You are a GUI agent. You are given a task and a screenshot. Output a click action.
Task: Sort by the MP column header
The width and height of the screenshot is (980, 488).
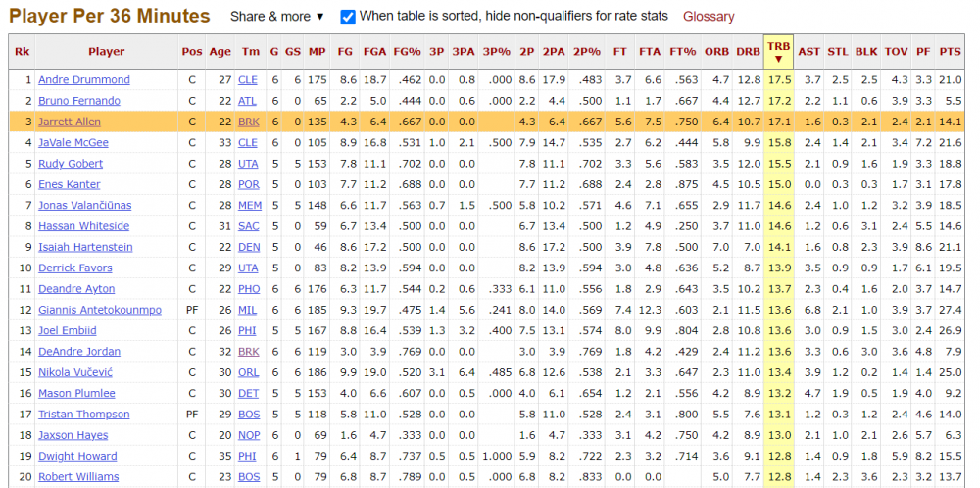tap(318, 51)
